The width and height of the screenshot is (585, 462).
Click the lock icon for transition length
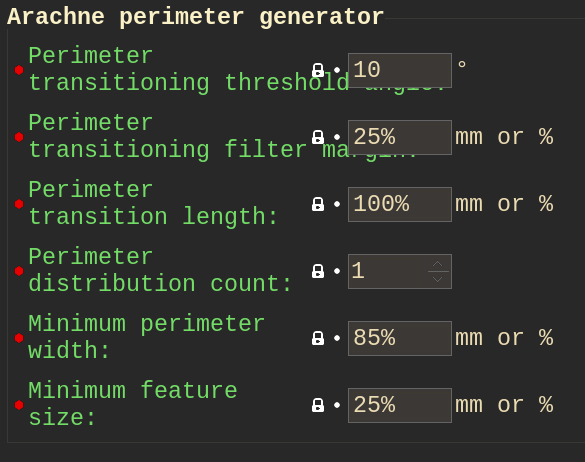click(318, 204)
